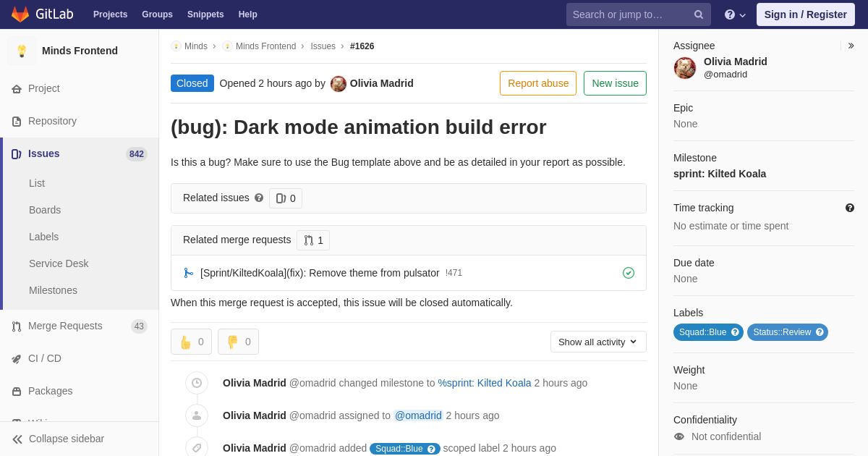The width and height of the screenshot is (868, 456).
Task: Click the Squad::Blue label help icon in sidebar
Action: 735,332
